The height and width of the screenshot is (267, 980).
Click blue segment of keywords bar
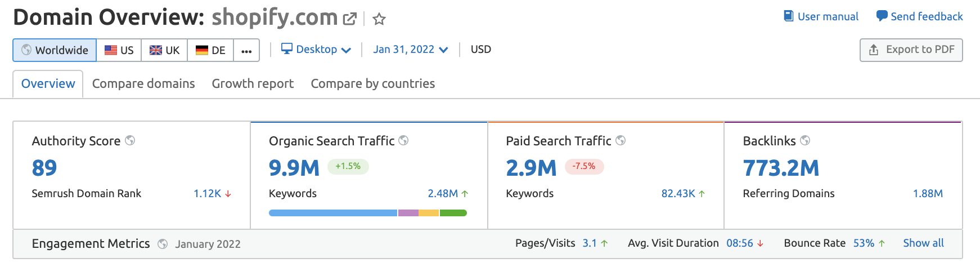[332, 213]
